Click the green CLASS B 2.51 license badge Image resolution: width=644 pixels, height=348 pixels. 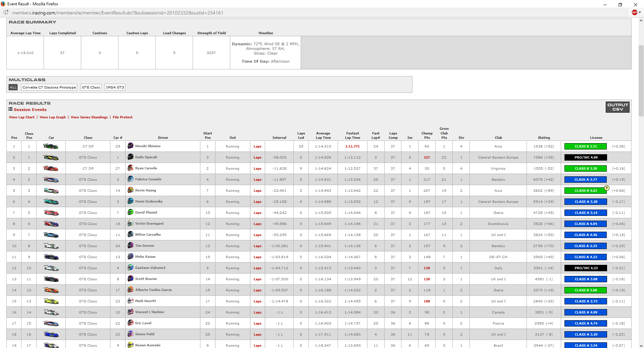pyautogui.click(x=586, y=147)
